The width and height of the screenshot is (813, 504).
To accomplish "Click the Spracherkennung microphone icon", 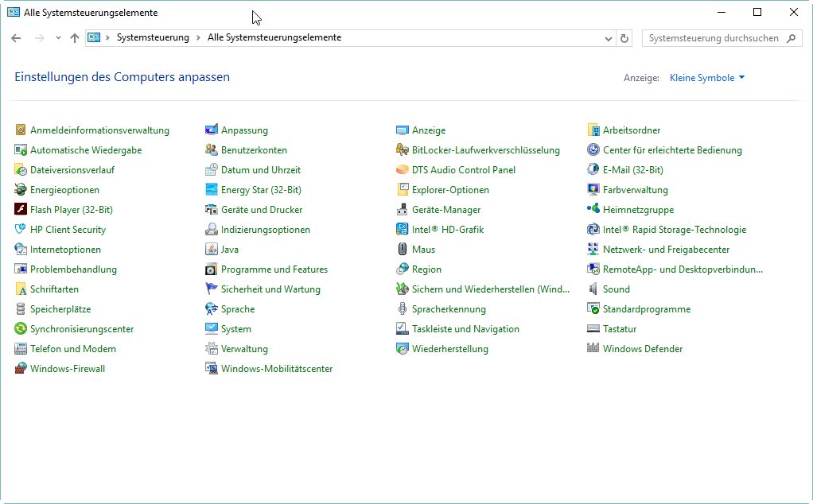I will click(403, 309).
